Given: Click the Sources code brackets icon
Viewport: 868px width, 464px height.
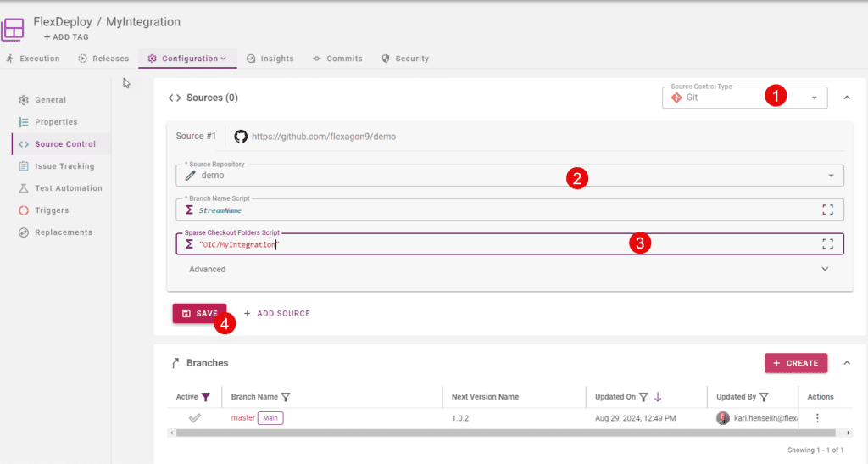Looking at the screenshot, I should point(175,98).
